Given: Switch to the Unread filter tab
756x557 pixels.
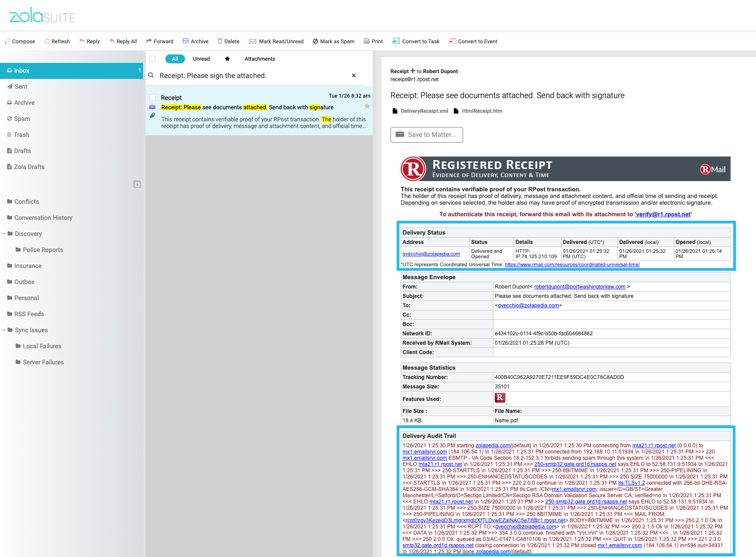Looking at the screenshot, I should coord(201,59).
